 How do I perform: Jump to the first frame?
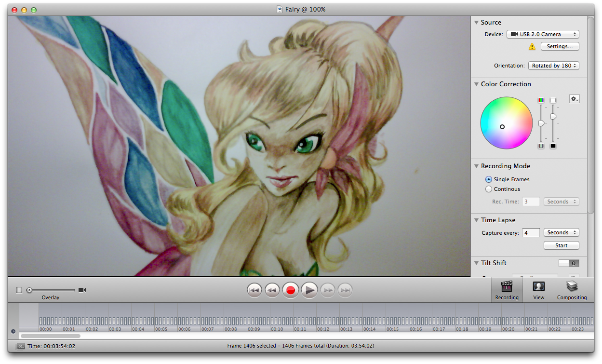click(x=254, y=290)
